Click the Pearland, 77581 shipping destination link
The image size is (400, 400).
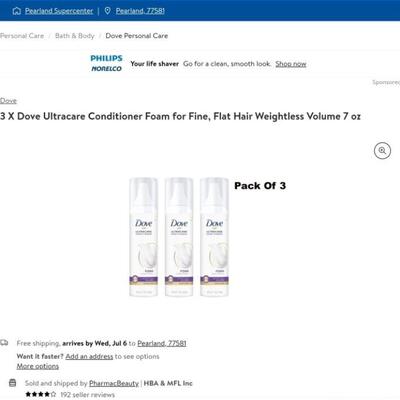(x=162, y=343)
